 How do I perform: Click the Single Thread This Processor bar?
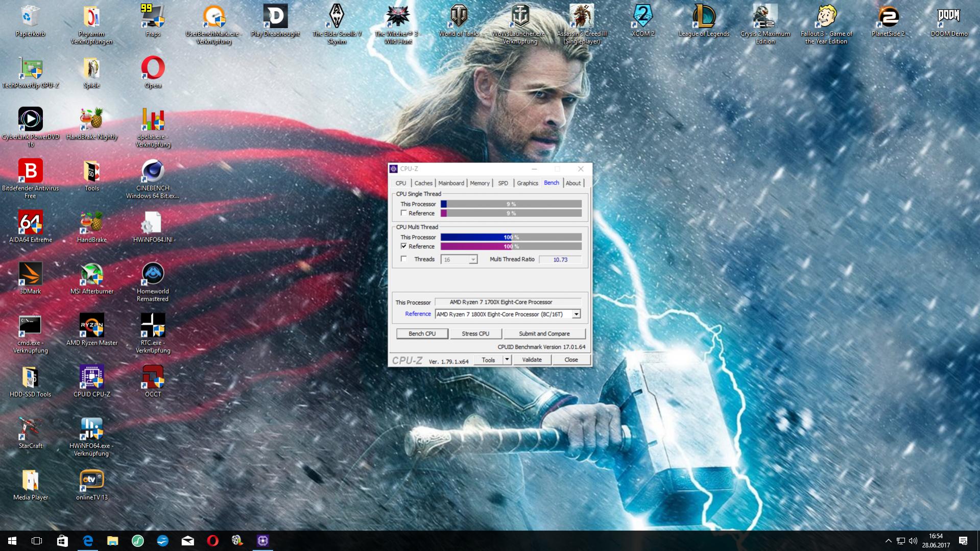pos(511,204)
